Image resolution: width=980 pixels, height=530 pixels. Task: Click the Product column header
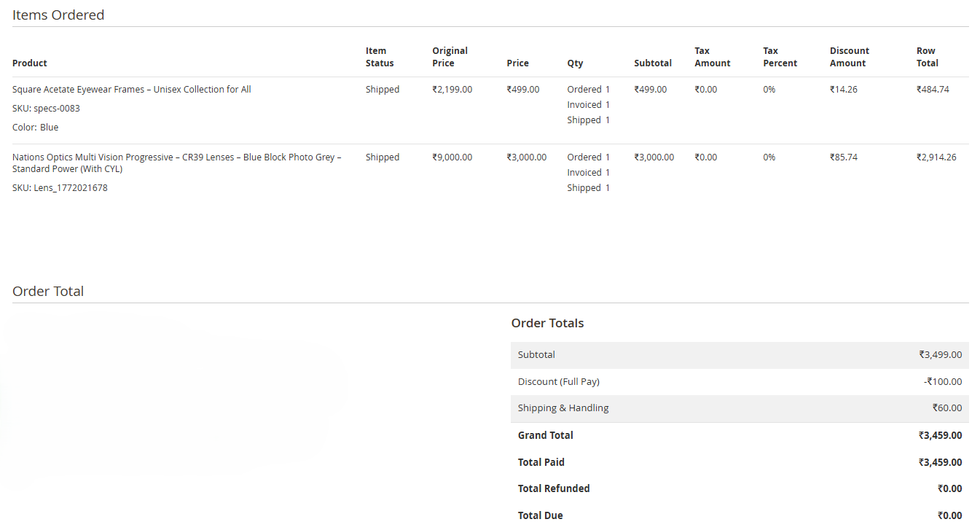(30, 63)
